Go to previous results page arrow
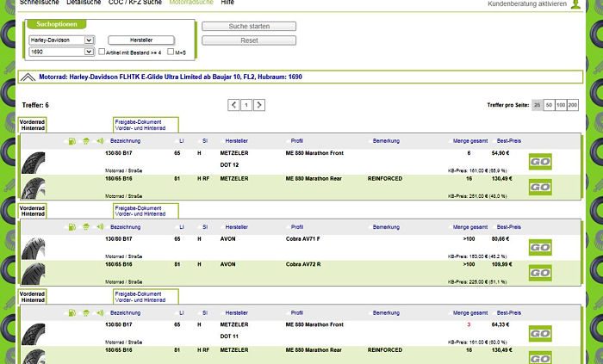Image resolution: width=603 pixels, height=364 pixels. (x=233, y=105)
